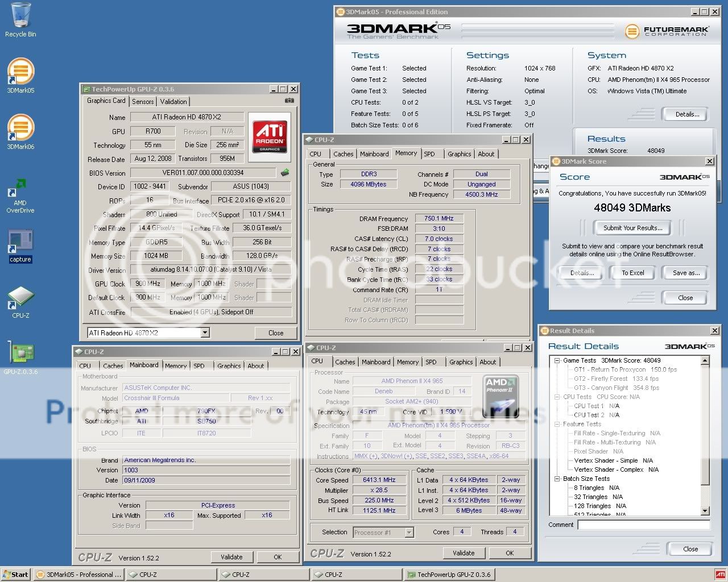The height and width of the screenshot is (582, 728).
Task: Switch to Sensors tab in GPU-Z
Action: coord(143,102)
